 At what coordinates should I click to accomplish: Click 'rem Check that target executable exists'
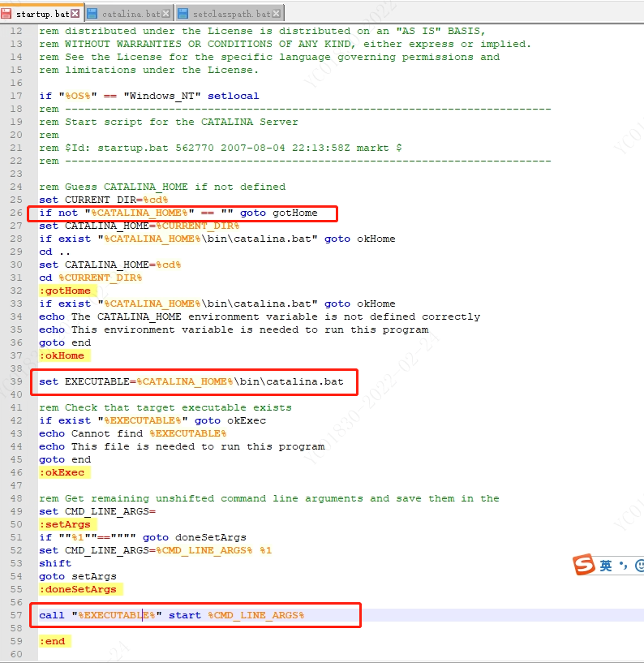[165, 407]
